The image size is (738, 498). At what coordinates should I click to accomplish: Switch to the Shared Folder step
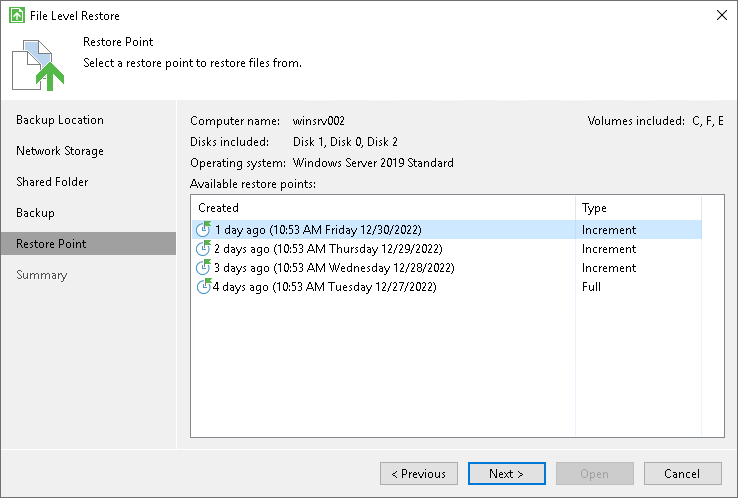point(52,182)
